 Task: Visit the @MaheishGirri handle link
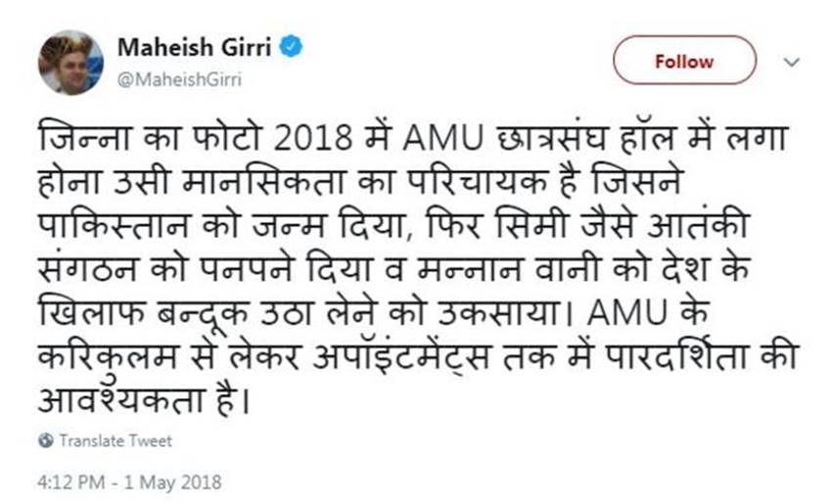[x=179, y=78]
